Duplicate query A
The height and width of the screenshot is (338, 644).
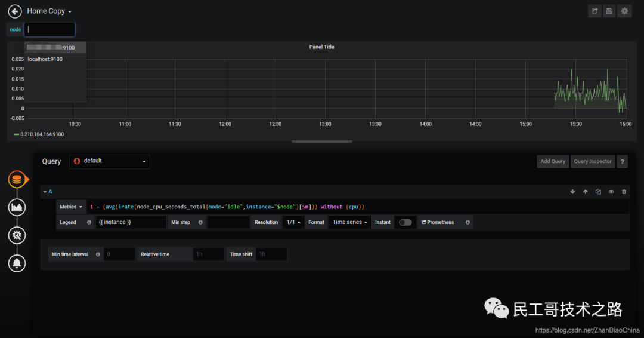[598, 192]
